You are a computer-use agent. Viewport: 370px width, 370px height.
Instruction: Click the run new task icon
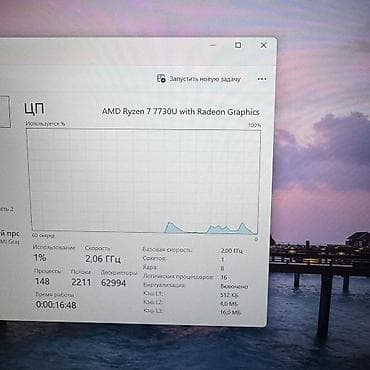[x=161, y=78]
